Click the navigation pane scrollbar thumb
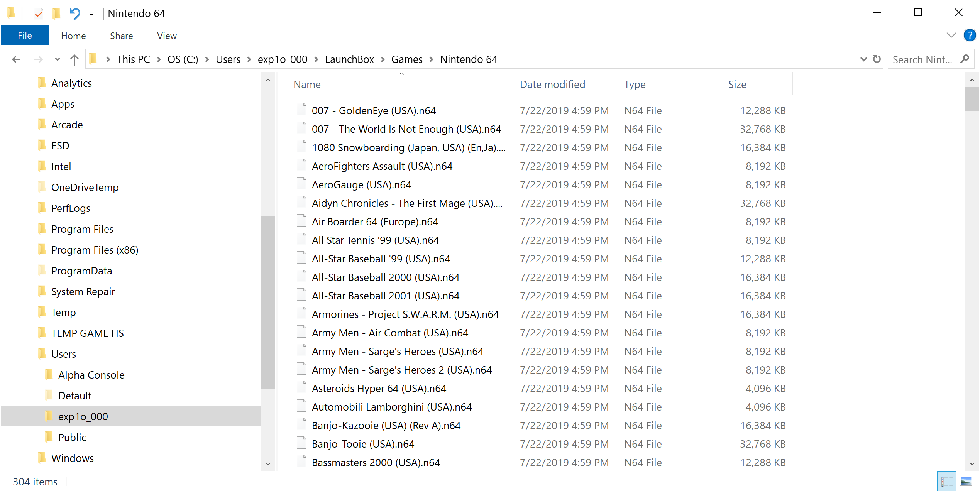 267,302
